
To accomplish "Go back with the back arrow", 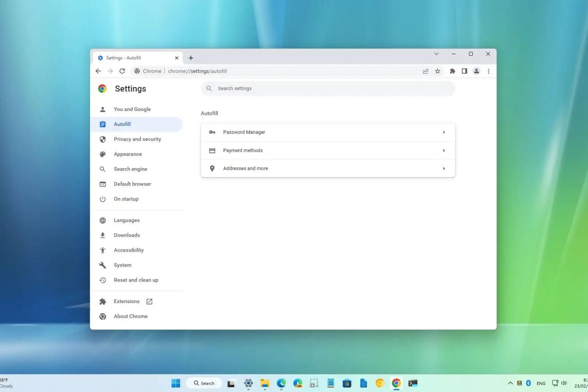I will (x=98, y=71).
